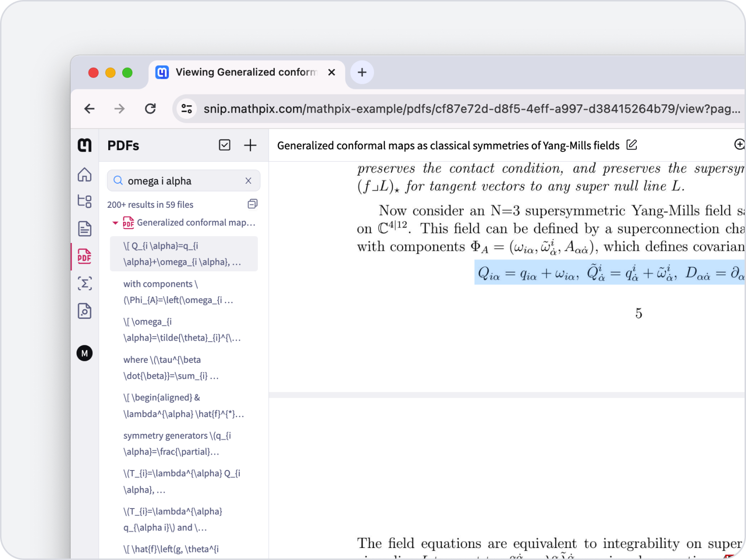Focus the omega i alpha search field
The width and height of the screenshot is (746, 560).
point(183,180)
